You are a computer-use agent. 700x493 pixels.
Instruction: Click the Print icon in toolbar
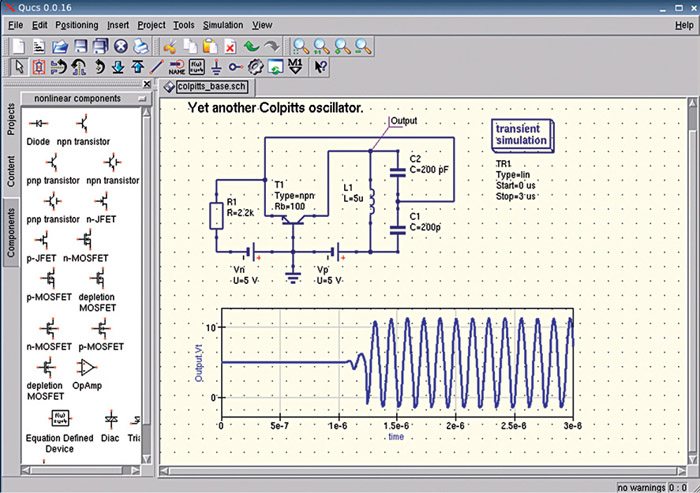pyautogui.click(x=141, y=45)
